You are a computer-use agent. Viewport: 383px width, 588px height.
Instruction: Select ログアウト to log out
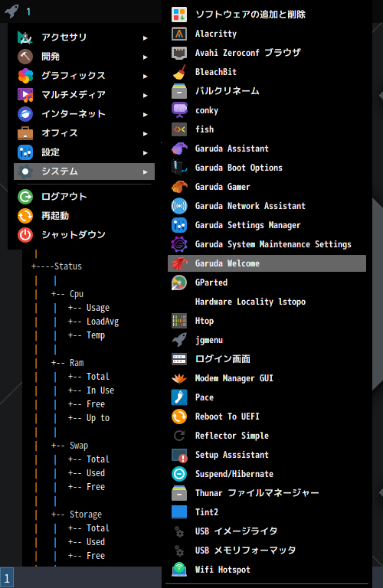(x=84, y=197)
